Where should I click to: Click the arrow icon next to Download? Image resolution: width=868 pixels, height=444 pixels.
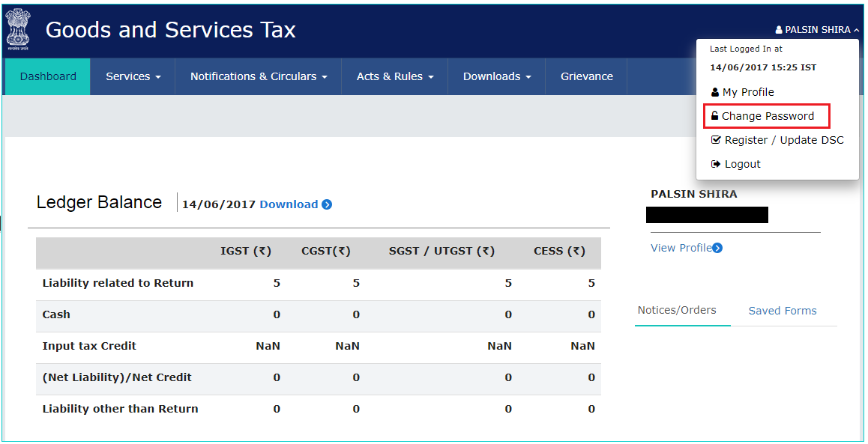click(327, 204)
